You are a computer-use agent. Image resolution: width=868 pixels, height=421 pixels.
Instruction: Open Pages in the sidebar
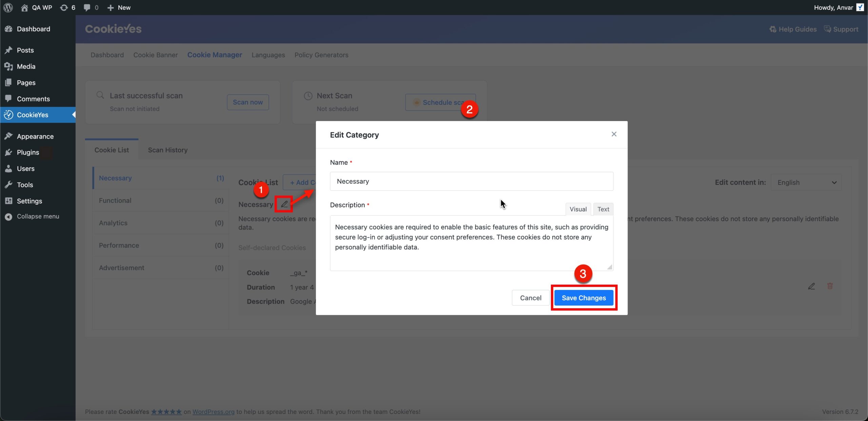(38, 83)
